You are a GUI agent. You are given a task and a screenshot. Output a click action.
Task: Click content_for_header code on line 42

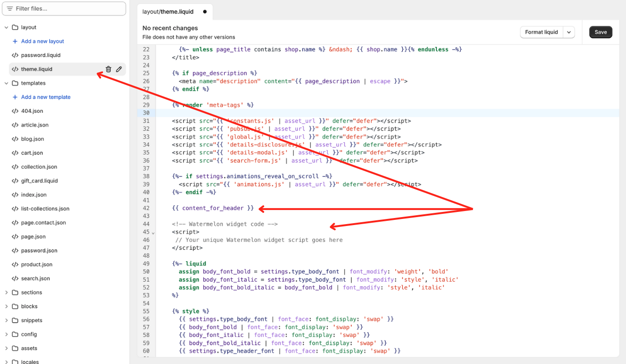[213, 208]
